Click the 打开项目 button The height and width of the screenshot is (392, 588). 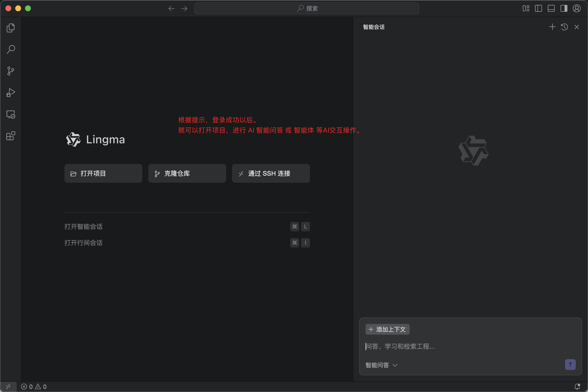point(103,173)
